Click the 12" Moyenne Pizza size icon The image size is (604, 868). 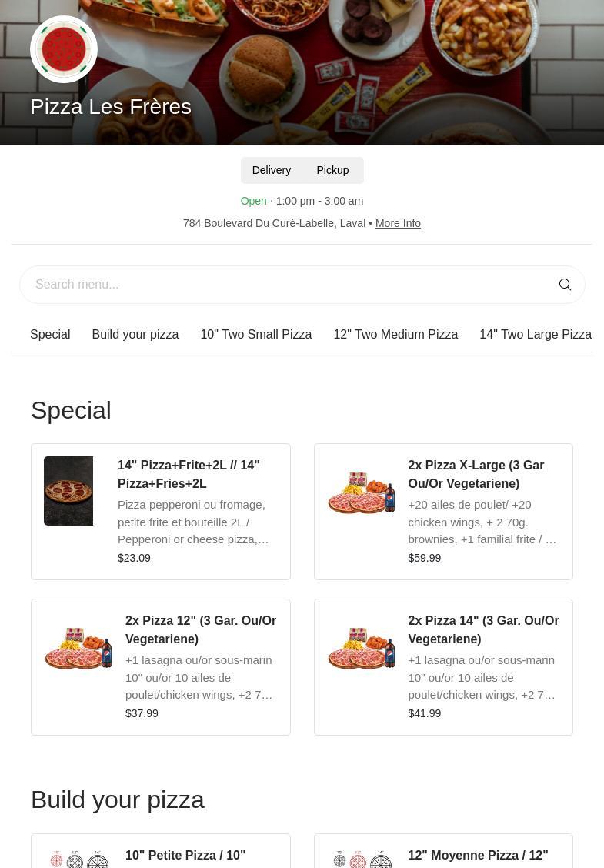coord(362,859)
